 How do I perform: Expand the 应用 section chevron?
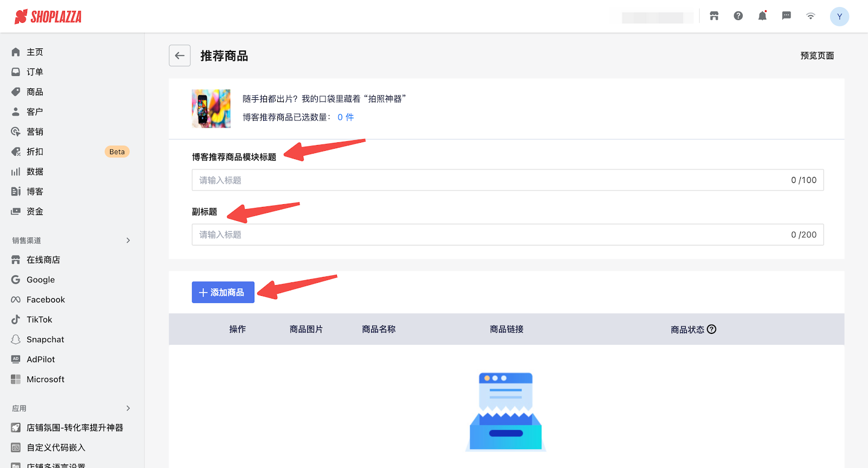[x=128, y=408]
